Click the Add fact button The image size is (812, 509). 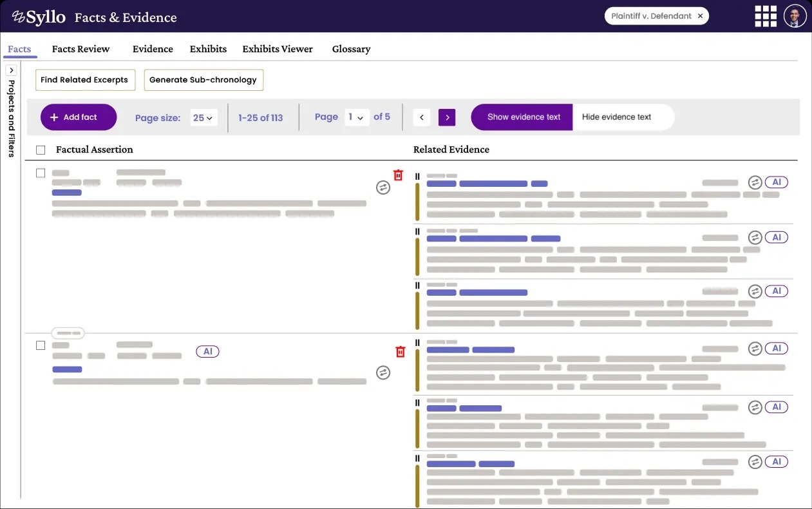[x=79, y=117]
